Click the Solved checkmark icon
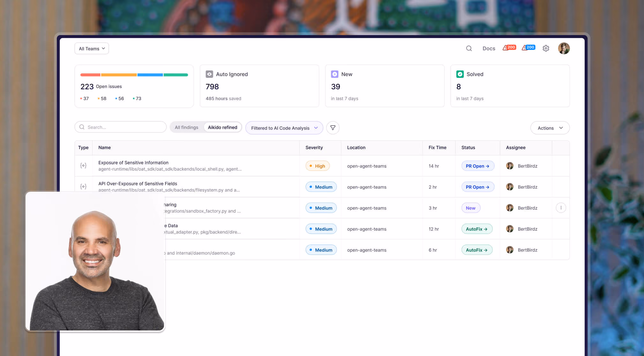644x356 pixels. click(x=460, y=74)
